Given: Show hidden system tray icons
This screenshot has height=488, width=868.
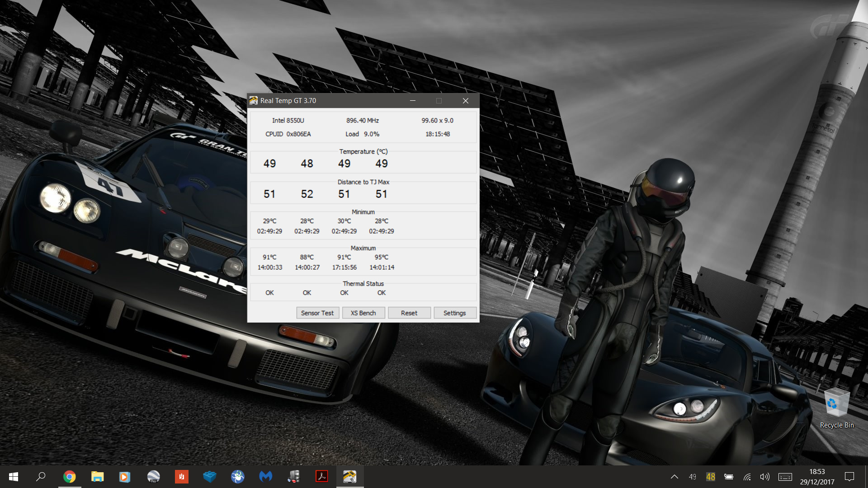Looking at the screenshot, I should point(674,477).
